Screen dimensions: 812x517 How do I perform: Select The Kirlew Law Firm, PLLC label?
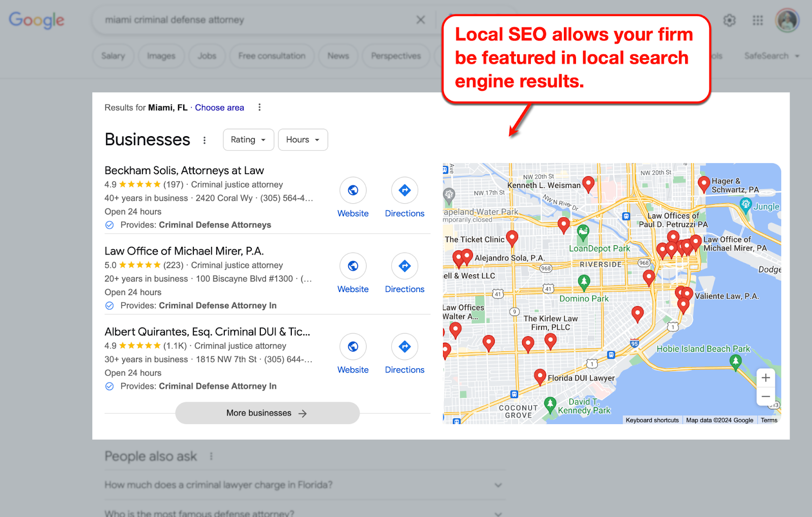(x=551, y=323)
